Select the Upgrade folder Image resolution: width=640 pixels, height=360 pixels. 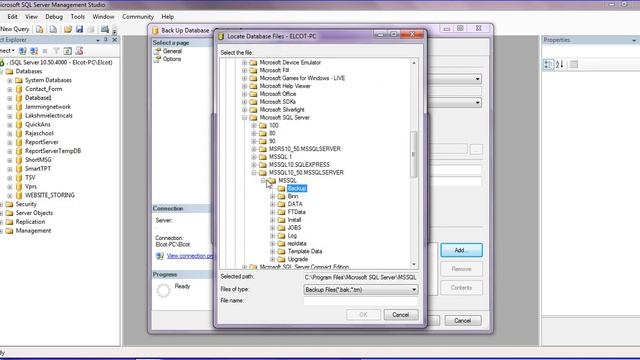pos(298,259)
